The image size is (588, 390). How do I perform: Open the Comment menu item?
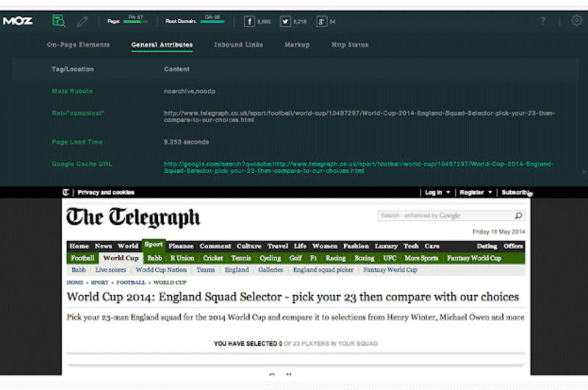215,247
